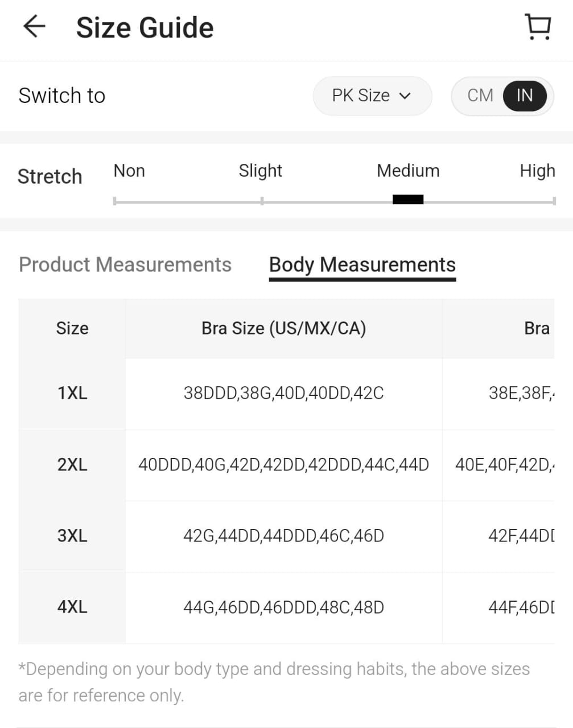Viewport: 573px width, 728px height.
Task: Select the Body Measurements tab
Action: tap(362, 264)
